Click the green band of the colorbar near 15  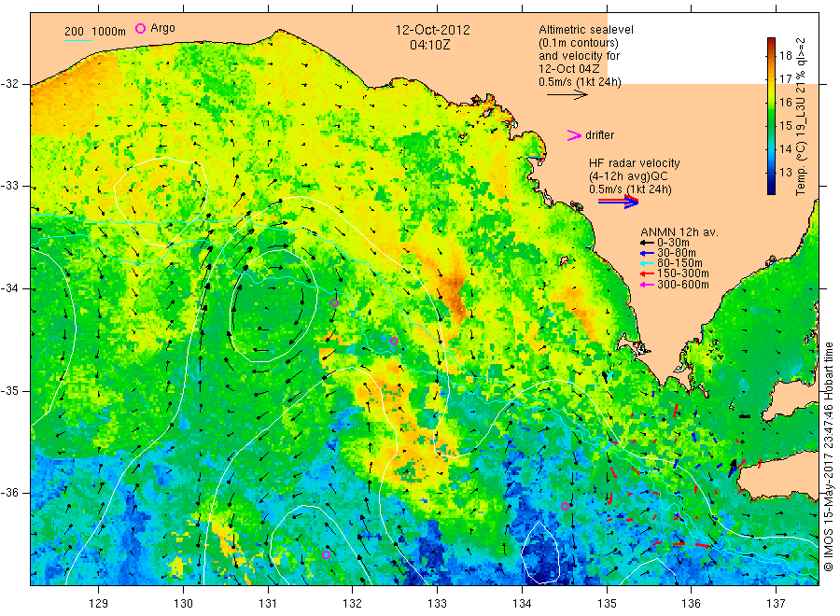[771, 126]
